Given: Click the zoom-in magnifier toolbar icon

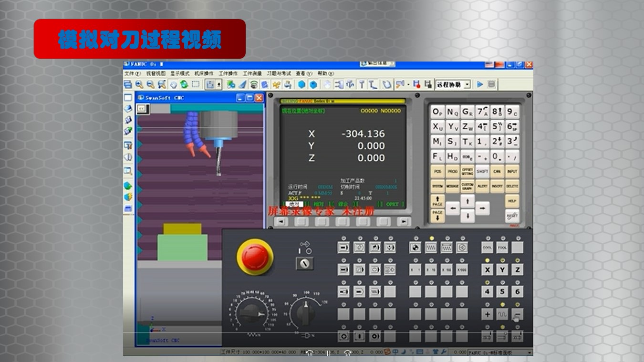Looking at the screenshot, I should pos(139,84).
